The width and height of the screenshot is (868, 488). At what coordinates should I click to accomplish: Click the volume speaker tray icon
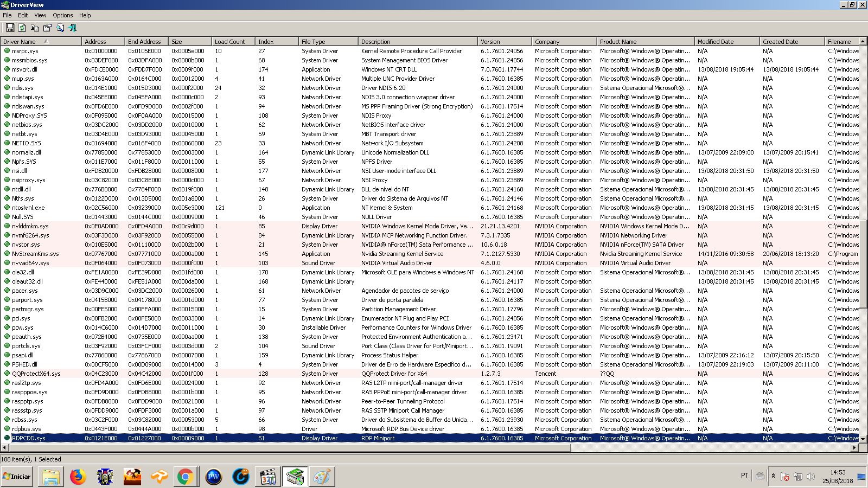point(810,477)
